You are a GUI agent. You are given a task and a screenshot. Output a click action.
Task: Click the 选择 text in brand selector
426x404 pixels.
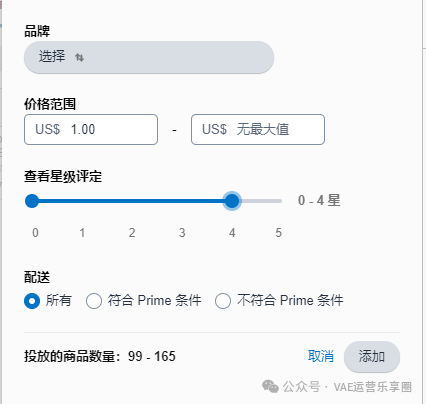point(52,56)
